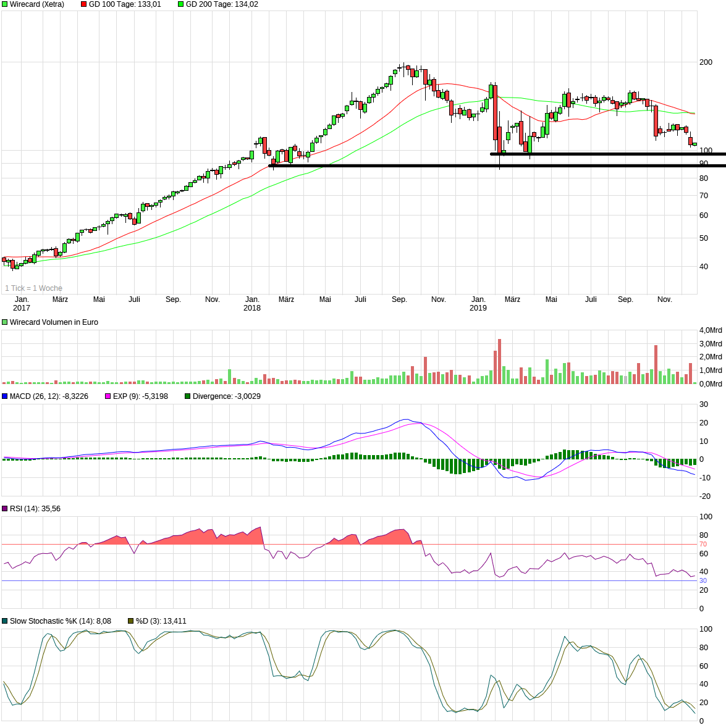Viewport: 726px width, 728px height.
Task: Click the tallest red volume bar in early 2019
Action: [500, 362]
